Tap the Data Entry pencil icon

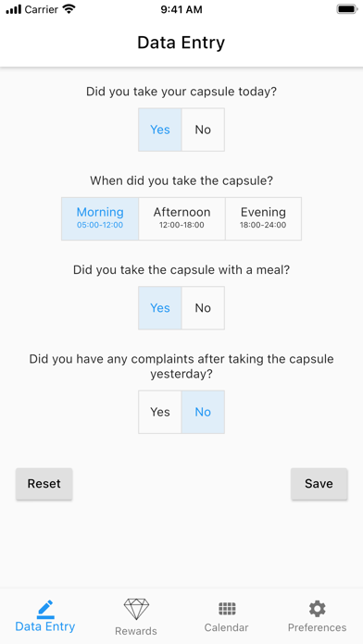[45, 609]
